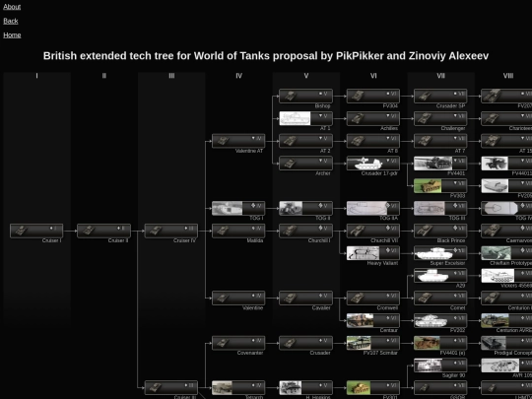The height and width of the screenshot is (399, 532).
Task: Select the Achilles tank node
Action: (373, 118)
